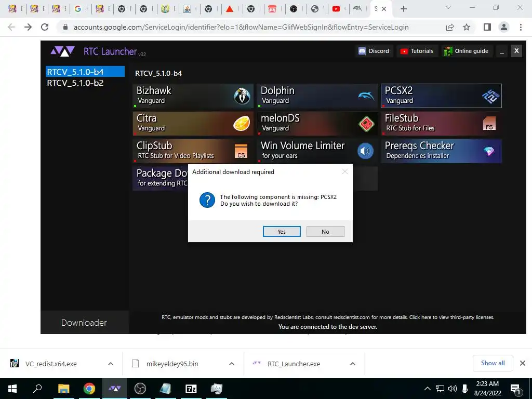Launch Citra Vanguard
The width and height of the screenshot is (532, 399).
pos(193,124)
